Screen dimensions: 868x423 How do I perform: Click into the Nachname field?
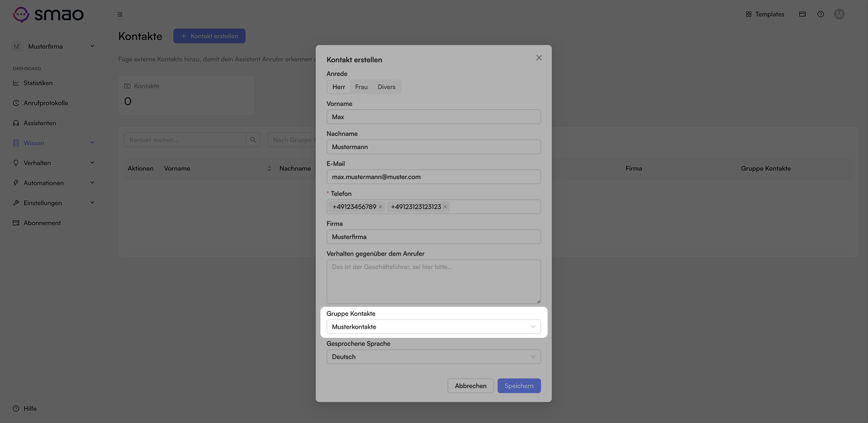click(434, 147)
